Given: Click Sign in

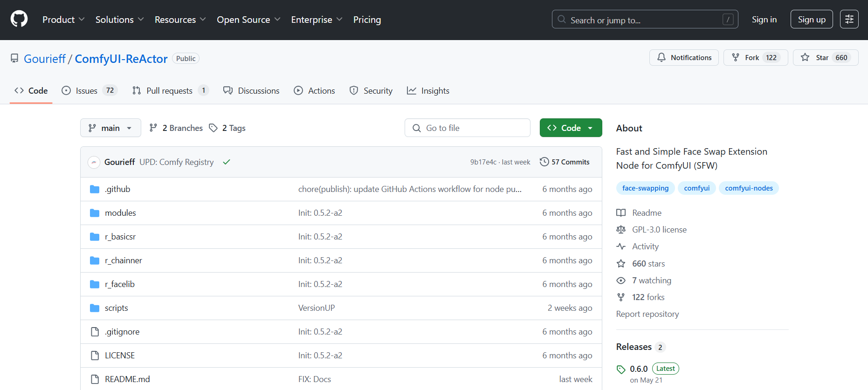Looking at the screenshot, I should (x=764, y=20).
